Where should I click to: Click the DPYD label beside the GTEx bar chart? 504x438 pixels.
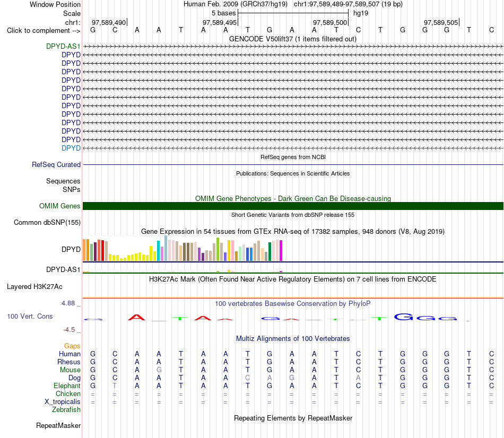pyautogui.click(x=71, y=249)
